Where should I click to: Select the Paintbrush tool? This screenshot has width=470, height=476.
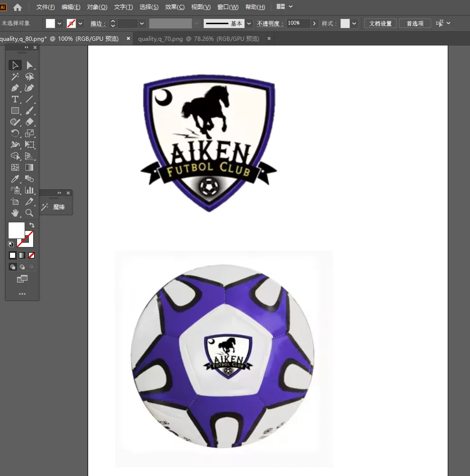[x=29, y=110]
